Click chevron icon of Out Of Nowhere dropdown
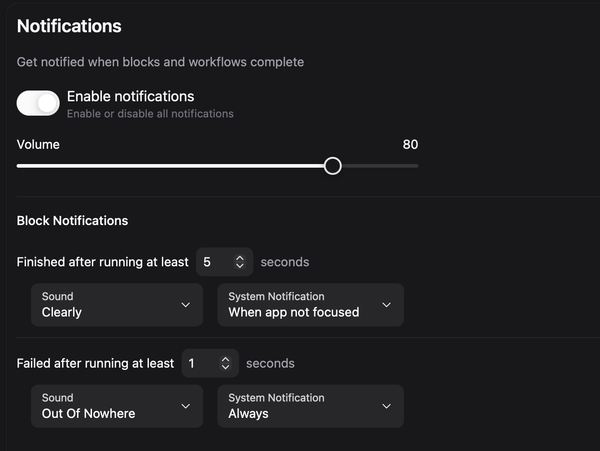Viewport: 600px width, 451px height. 186,406
